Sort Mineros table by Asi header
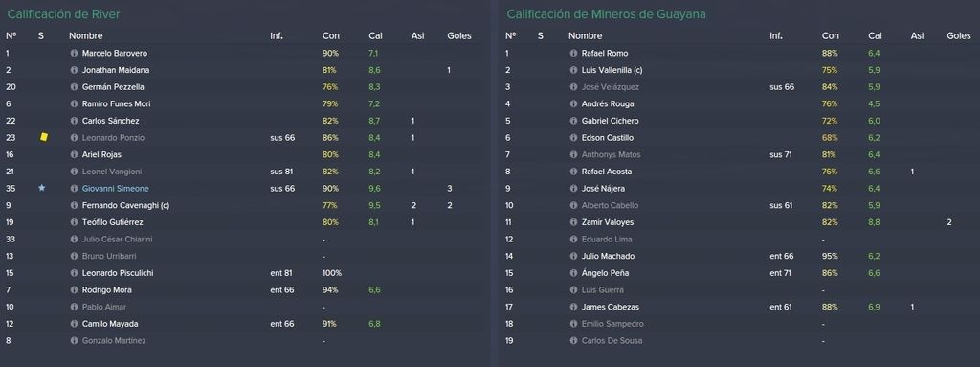980x367 pixels. click(918, 36)
